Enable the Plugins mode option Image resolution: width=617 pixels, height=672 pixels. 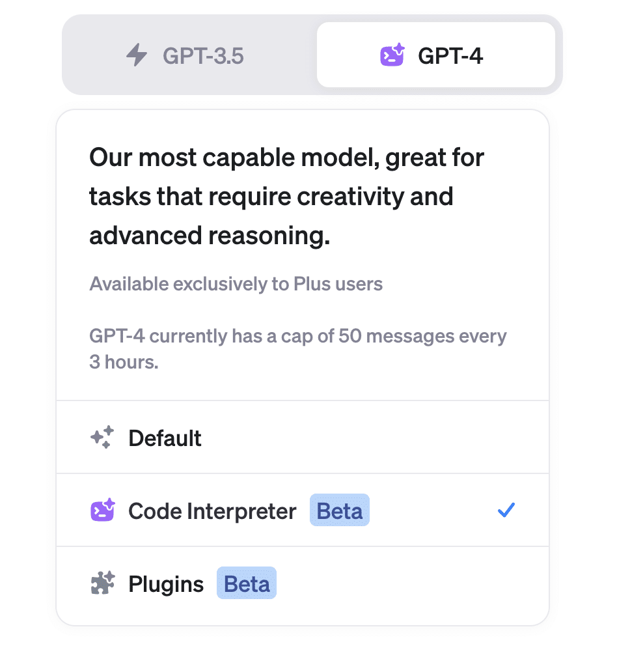303,583
